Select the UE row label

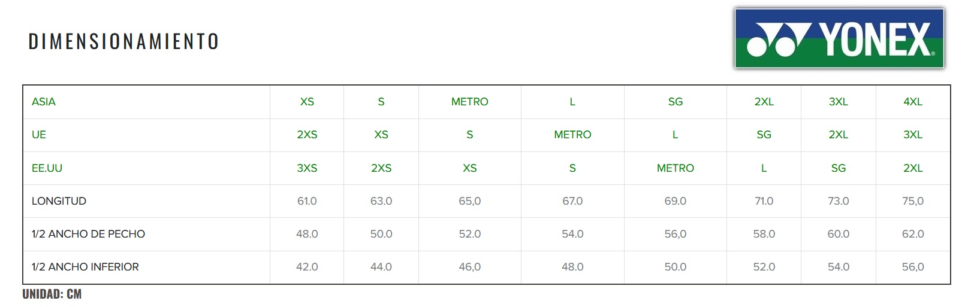[x=39, y=135]
